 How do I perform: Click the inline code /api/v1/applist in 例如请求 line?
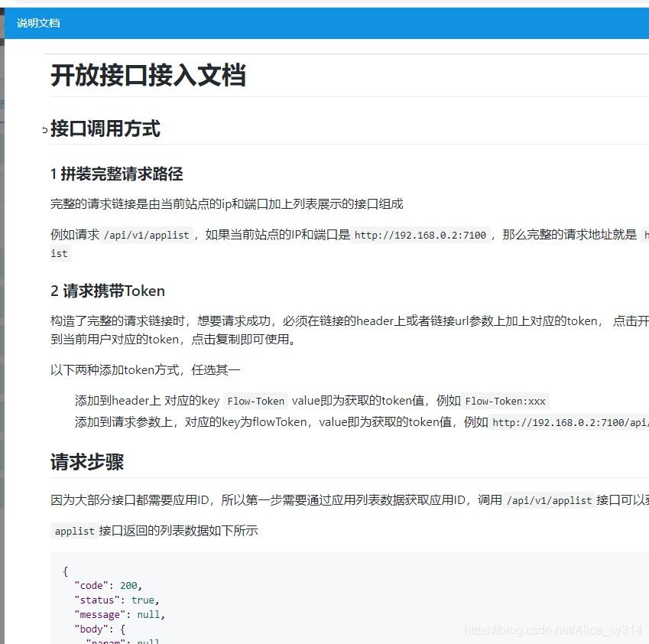coord(147,236)
